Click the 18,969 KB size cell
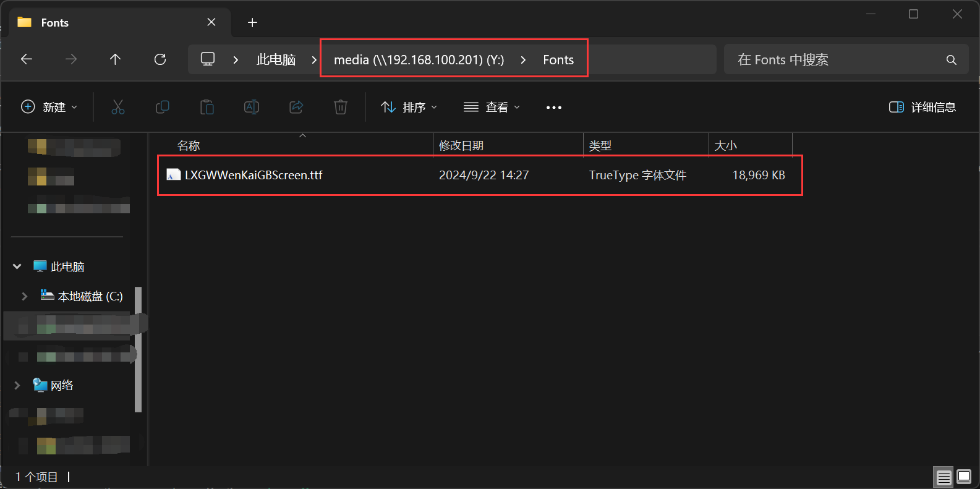 click(759, 175)
